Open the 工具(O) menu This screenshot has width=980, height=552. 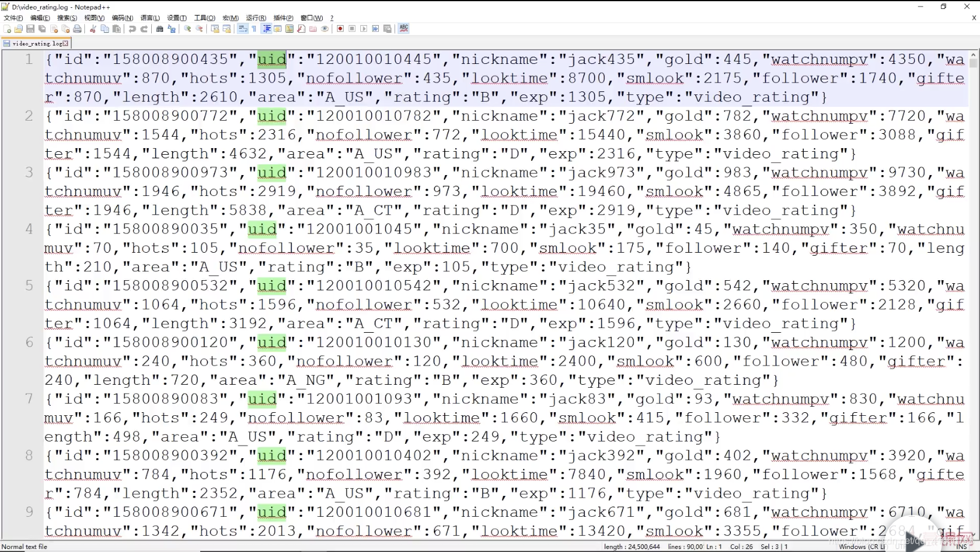[204, 18]
